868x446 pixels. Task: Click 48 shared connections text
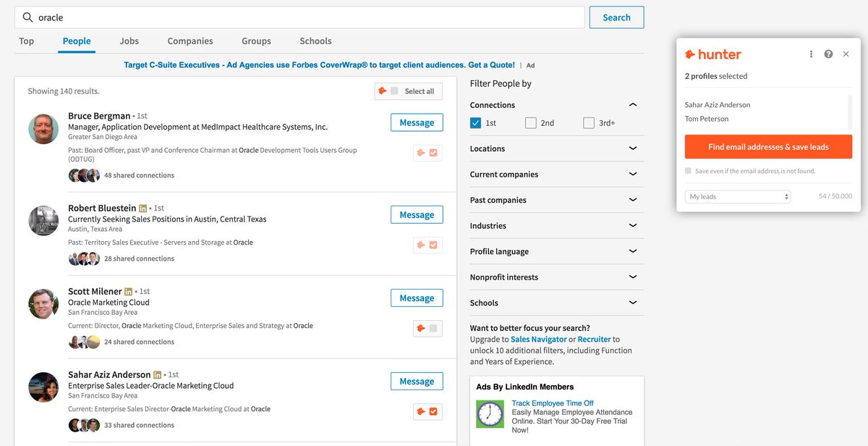(139, 175)
